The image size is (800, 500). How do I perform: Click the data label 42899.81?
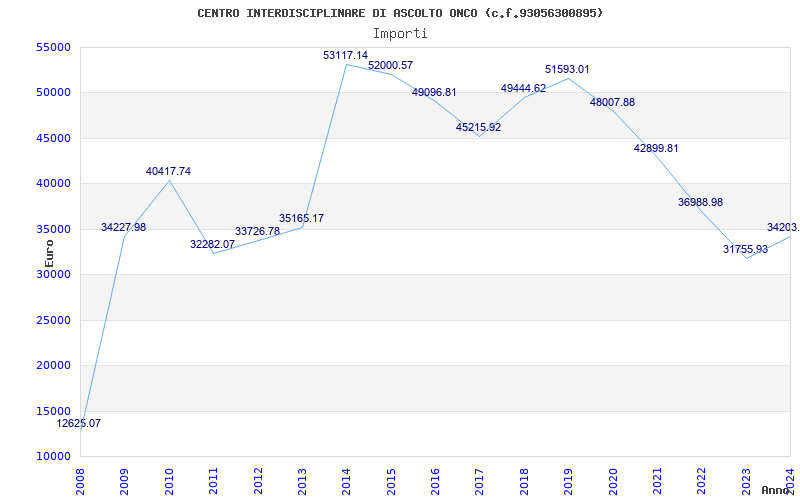(x=656, y=148)
